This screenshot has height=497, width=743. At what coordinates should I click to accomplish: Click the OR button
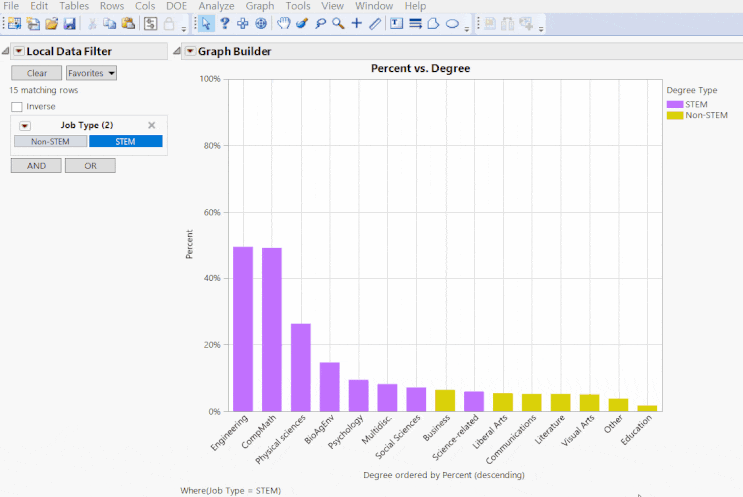[x=90, y=165]
